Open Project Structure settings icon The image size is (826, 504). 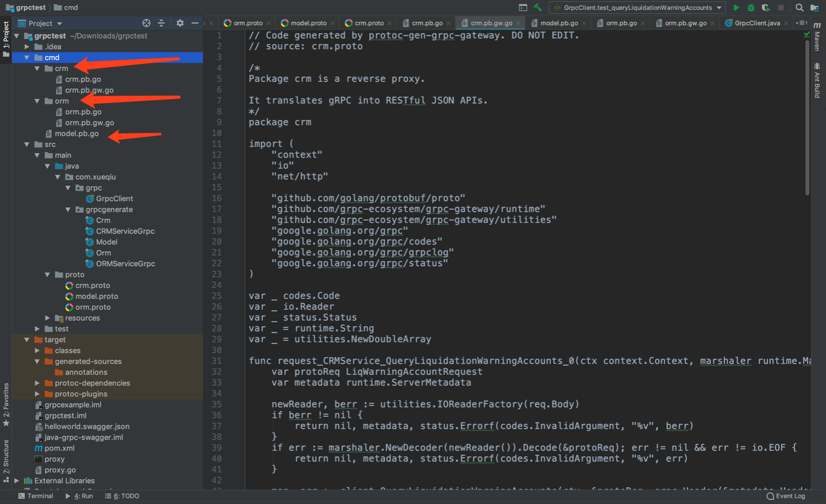click(815, 7)
